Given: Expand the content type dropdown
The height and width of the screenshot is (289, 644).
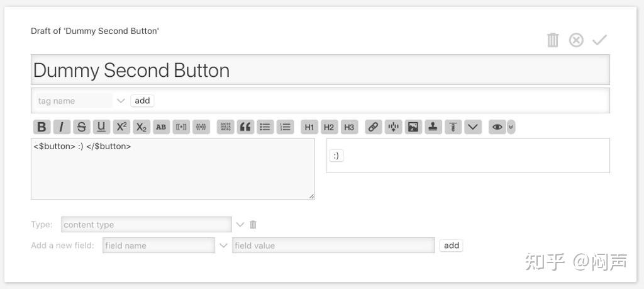Looking at the screenshot, I should [x=240, y=224].
